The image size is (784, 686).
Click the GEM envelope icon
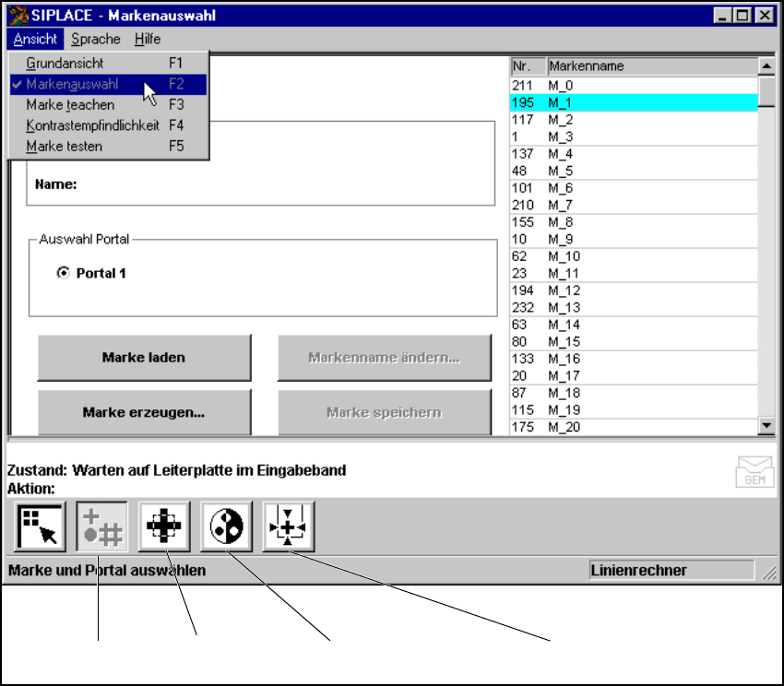pyautogui.click(x=754, y=471)
